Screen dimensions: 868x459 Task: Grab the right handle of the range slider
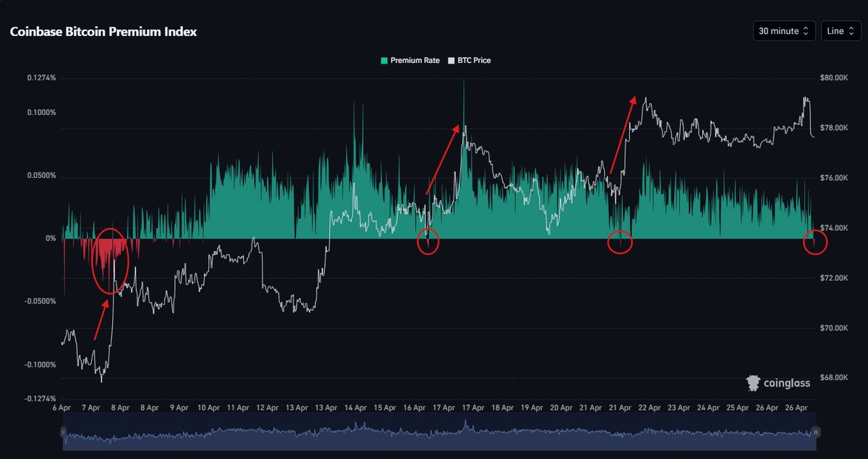click(815, 432)
